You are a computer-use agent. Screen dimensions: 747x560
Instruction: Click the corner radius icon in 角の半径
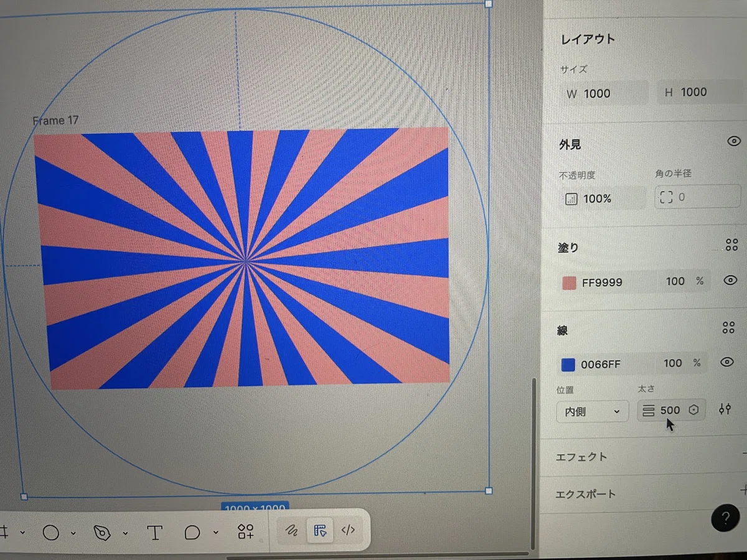(666, 197)
